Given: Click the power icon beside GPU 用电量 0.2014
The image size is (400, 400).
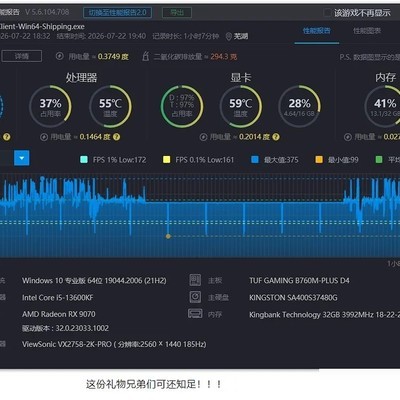Looking at the screenshot, I should [x=203, y=137].
